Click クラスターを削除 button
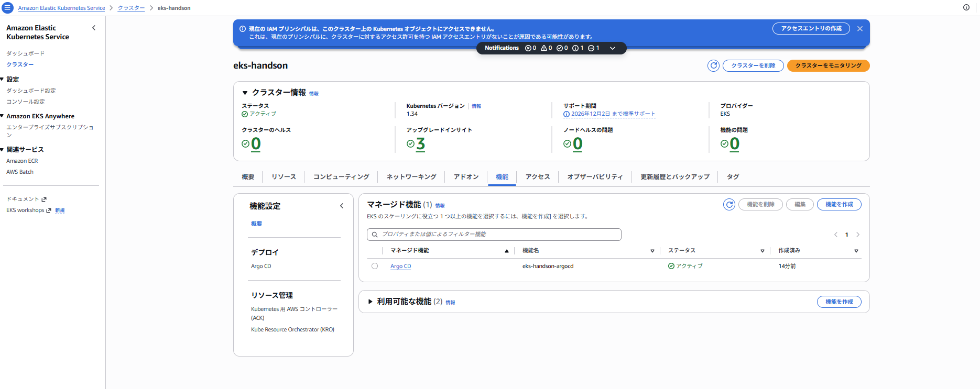 (x=753, y=65)
